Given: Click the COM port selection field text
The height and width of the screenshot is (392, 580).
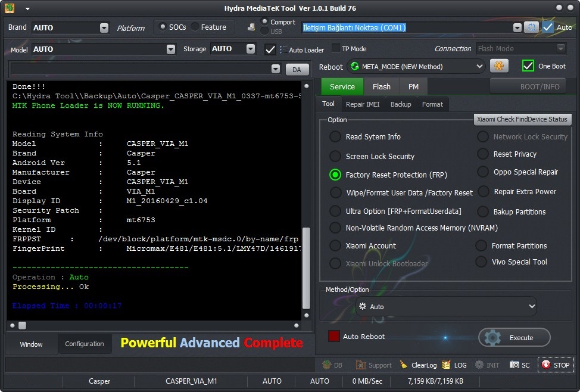Looking at the screenshot, I should 354,27.
